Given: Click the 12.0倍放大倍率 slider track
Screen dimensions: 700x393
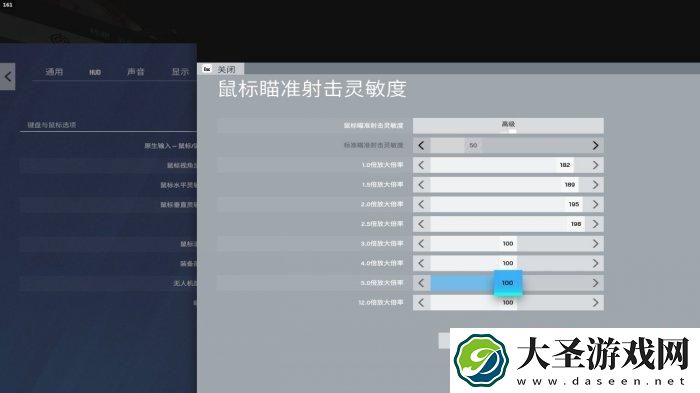Looking at the screenshot, I should (x=508, y=302).
